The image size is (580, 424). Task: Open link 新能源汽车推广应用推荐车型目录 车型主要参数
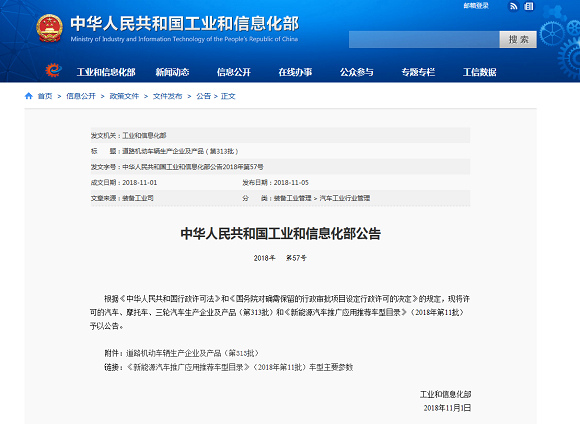240,367
